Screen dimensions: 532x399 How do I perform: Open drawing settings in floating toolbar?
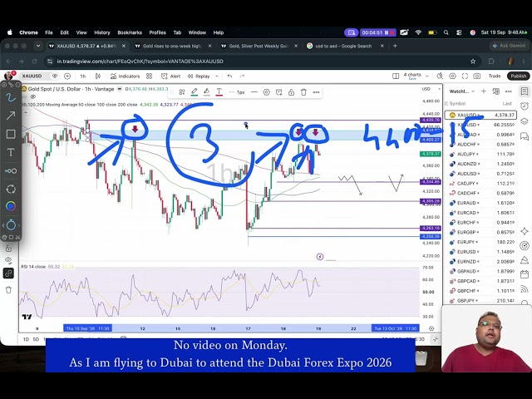coord(267,92)
